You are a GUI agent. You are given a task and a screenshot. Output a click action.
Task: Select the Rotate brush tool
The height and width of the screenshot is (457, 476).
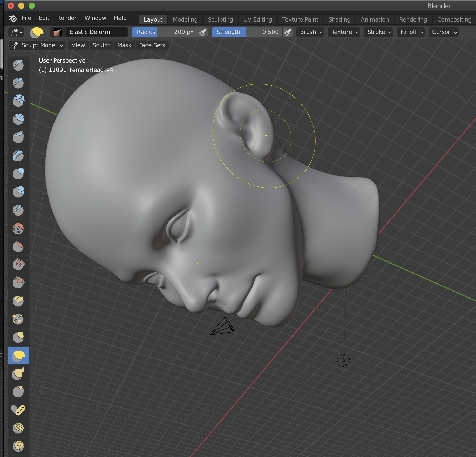pyautogui.click(x=18, y=446)
